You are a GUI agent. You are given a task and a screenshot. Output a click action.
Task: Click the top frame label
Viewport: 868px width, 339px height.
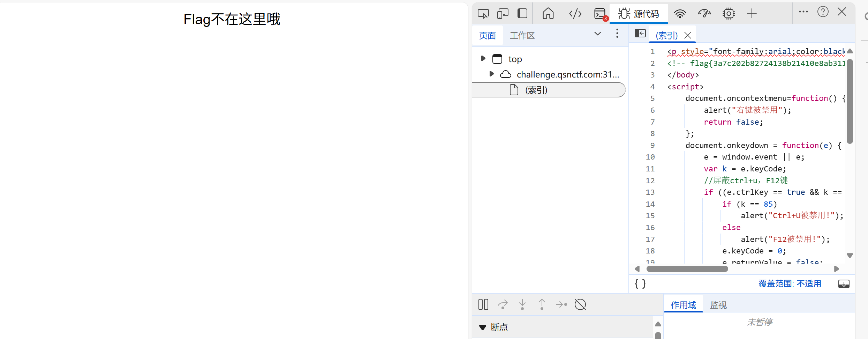pos(515,59)
